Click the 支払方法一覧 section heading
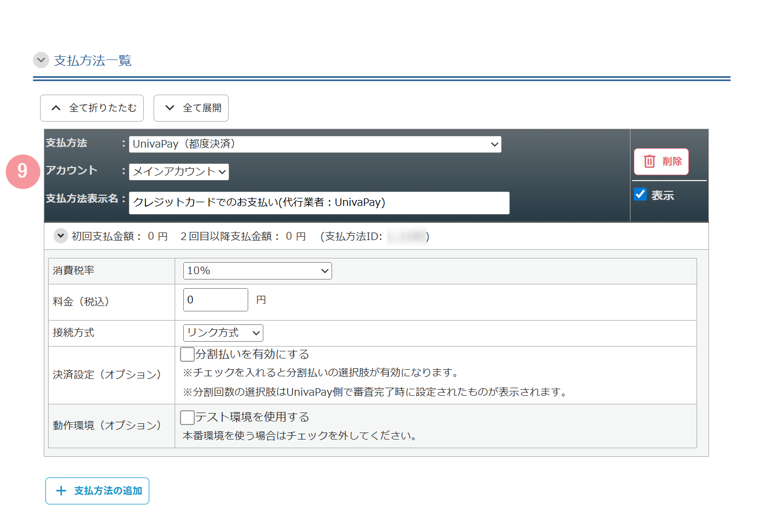 (93, 61)
